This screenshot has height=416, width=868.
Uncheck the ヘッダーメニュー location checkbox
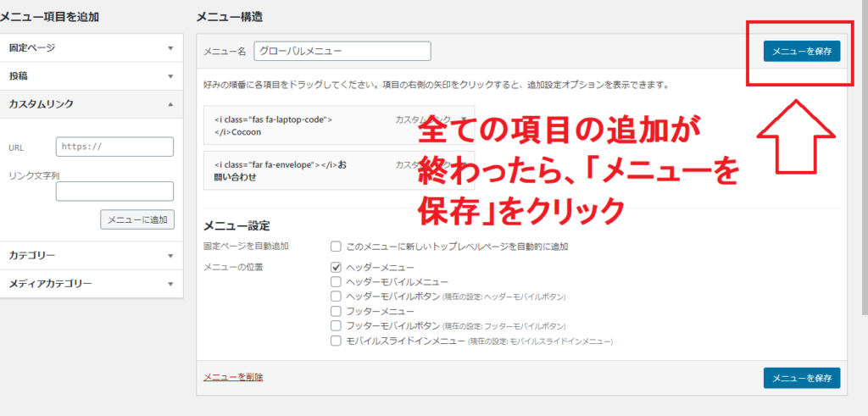(336, 267)
